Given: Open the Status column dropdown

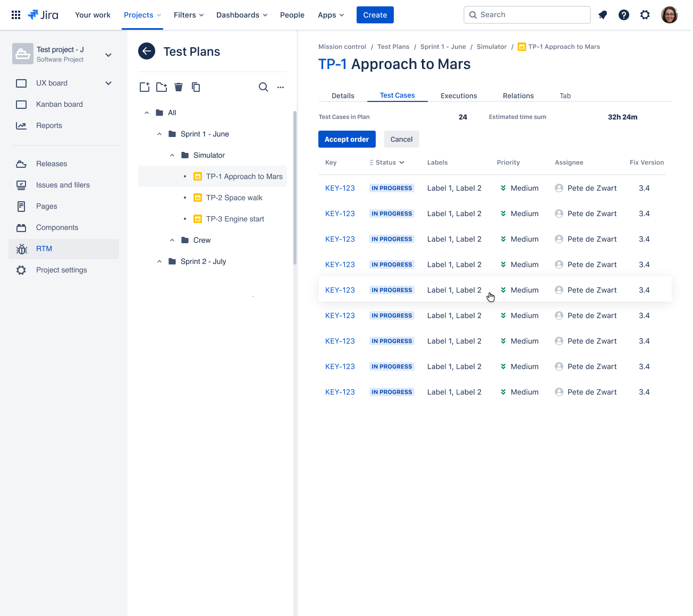Looking at the screenshot, I should (x=387, y=162).
